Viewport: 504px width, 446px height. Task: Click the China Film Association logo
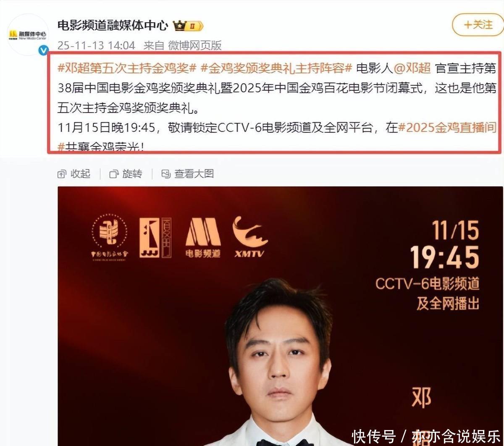tap(110, 237)
